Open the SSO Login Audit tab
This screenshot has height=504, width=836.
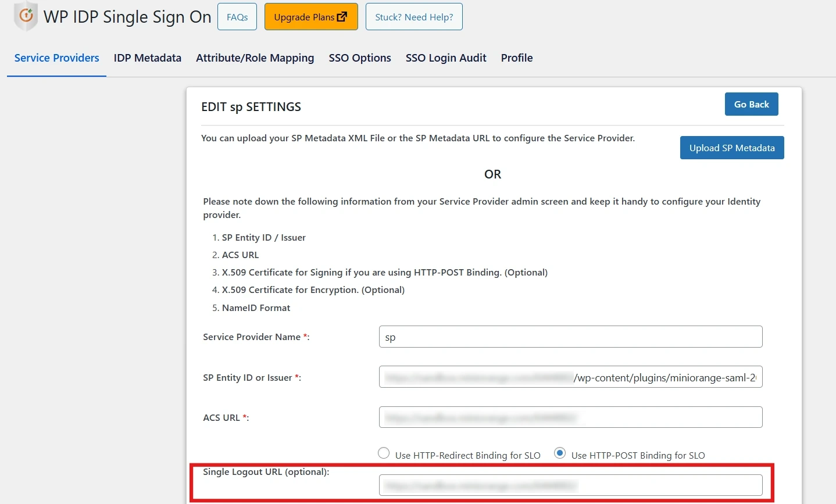(446, 58)
